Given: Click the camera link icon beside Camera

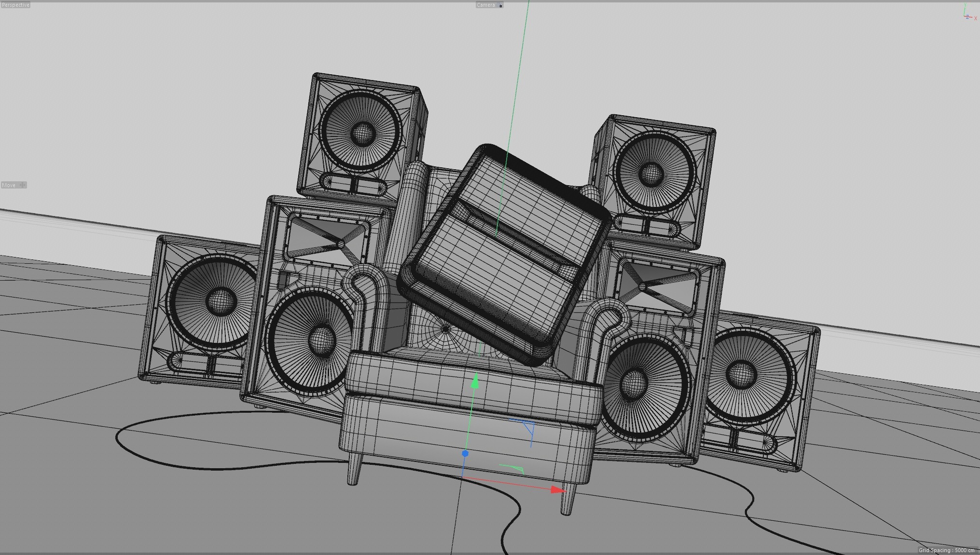Looking at the screenshot, I should (x=500, y=5).
